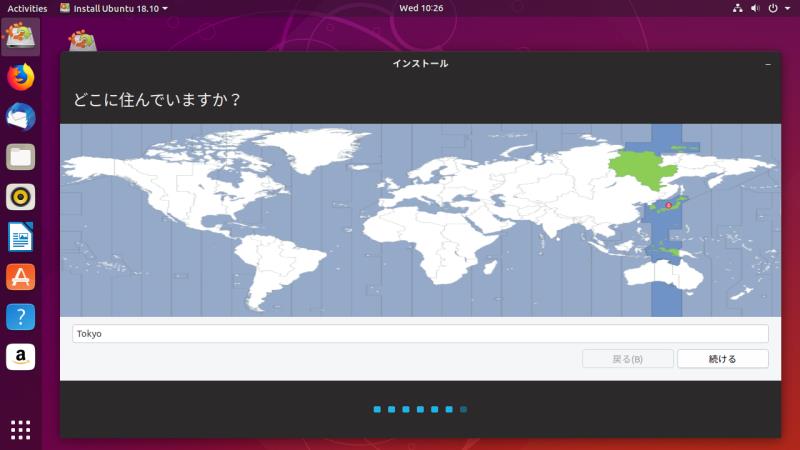Image resolution: width=800 pixels, height=450 pixels.
Task: Open Ubuntu Software store icon
Action: point(20,277)
